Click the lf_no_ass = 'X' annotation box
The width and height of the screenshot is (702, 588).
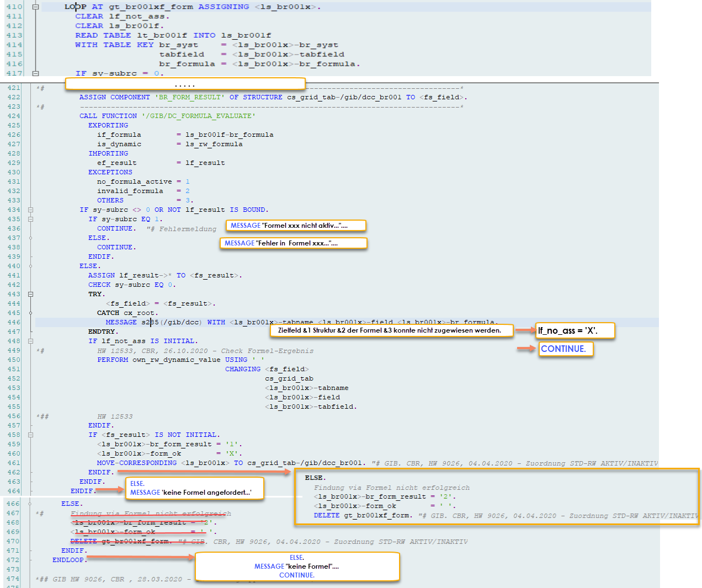[576, 330]
